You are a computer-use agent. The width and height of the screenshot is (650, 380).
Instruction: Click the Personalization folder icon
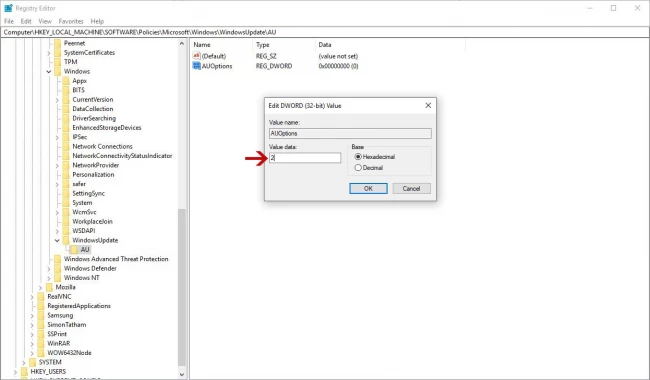coord(65,174)
